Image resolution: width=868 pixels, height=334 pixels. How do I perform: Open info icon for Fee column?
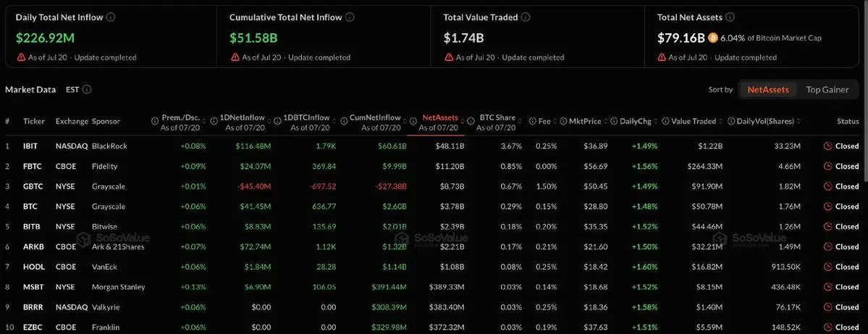pos(532,121)
